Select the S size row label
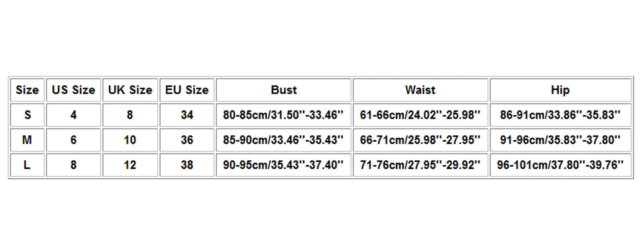This screenshot has height=252, width=644. (x=27, y=115)
